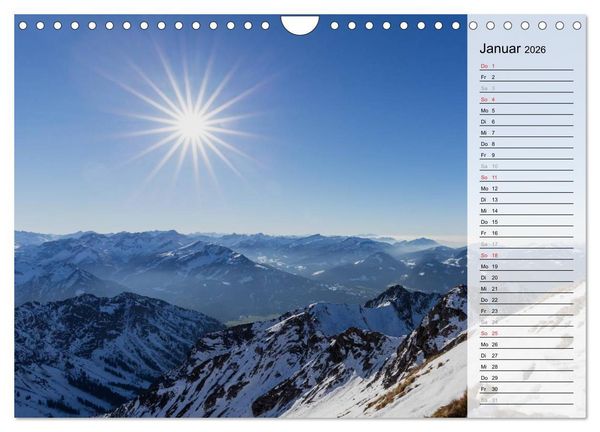The width and height of the screenshot is (600, 432).
Task: Select the 'Mo 19' day row
Action: pyautogui.click(x=527, y=267)
